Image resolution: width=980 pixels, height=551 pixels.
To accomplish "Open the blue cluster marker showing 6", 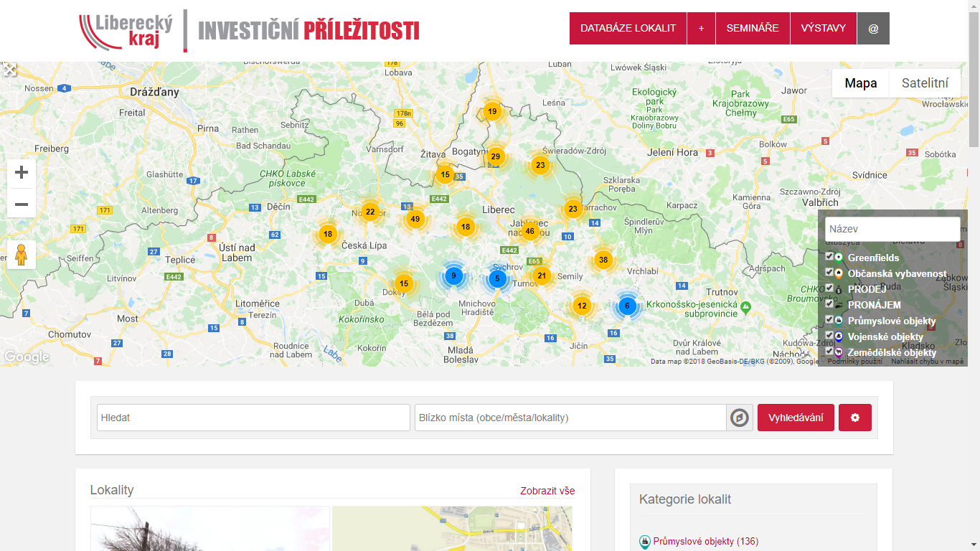I will [627, 306].
